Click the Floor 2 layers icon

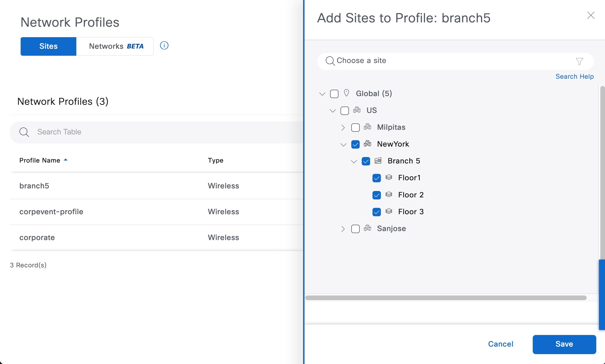click(x=389, y=194)
